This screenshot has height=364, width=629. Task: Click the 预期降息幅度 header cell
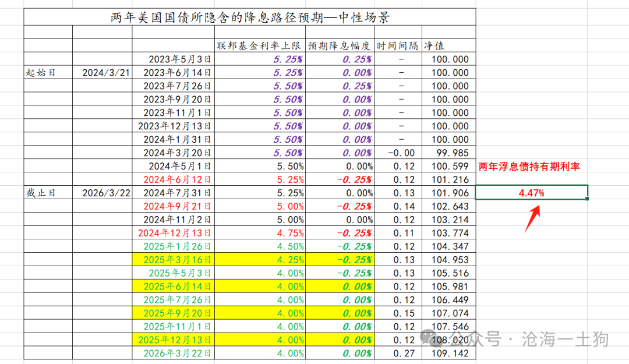[340, 45]
